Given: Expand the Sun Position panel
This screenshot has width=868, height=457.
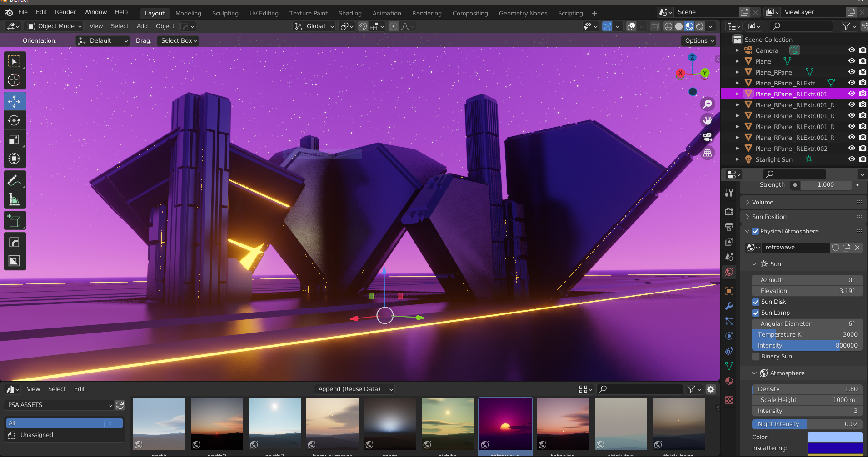Looking at the screenshot, I should coord(769,217).
